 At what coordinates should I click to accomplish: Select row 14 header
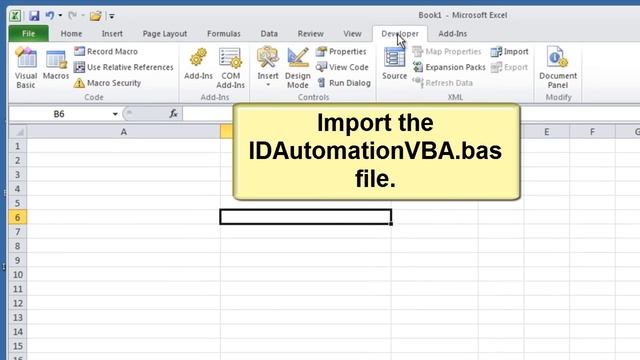(18, 332)
